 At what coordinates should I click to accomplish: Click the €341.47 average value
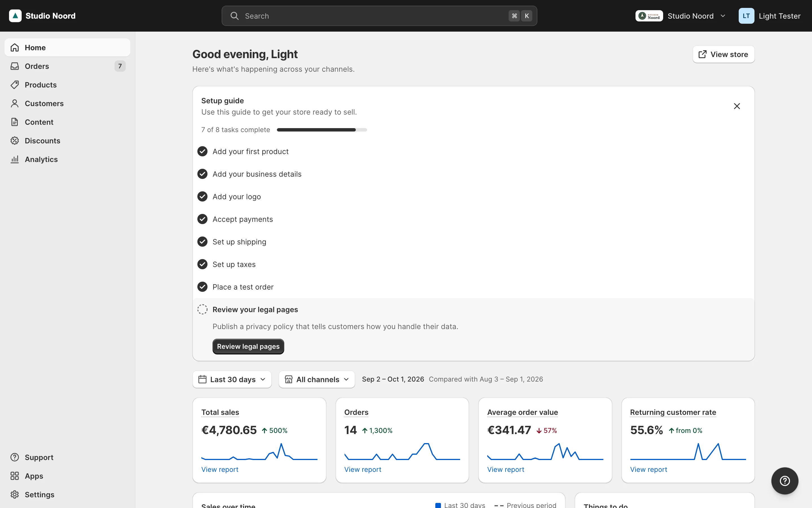click(x=509, y=430)
